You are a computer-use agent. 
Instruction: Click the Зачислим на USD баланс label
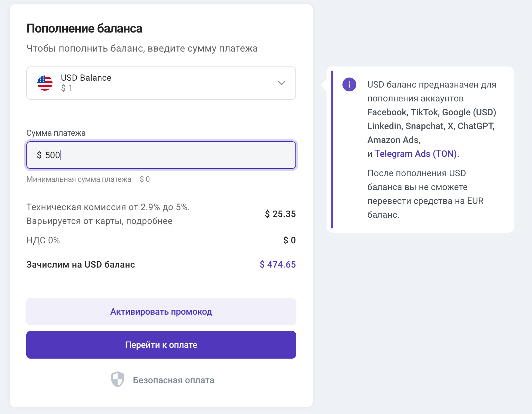[81, 264]
